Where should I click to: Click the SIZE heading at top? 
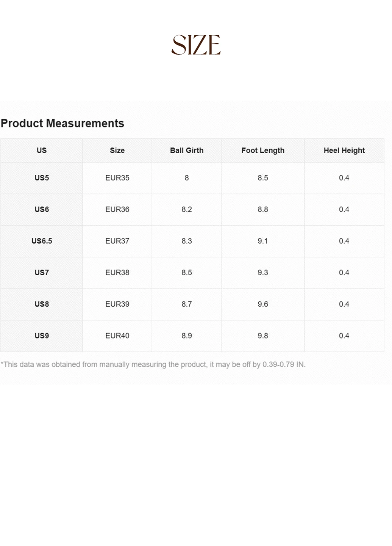pyautogui.click(x=196, y=45)
